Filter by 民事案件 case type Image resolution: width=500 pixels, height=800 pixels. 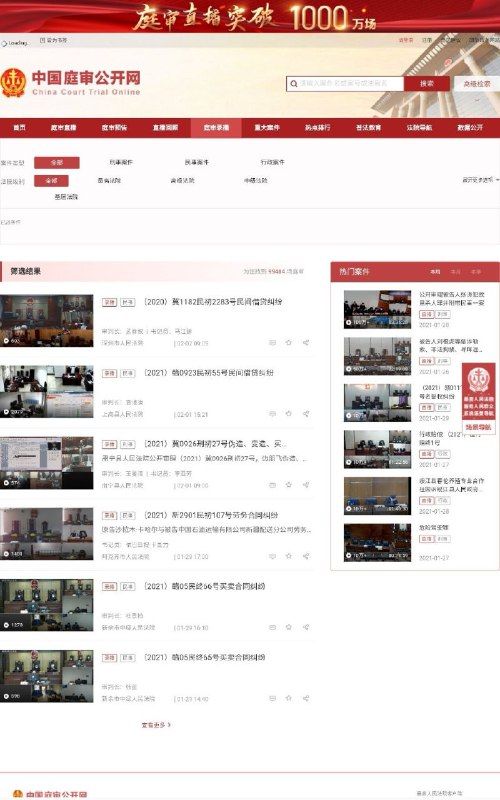point(197,162)
